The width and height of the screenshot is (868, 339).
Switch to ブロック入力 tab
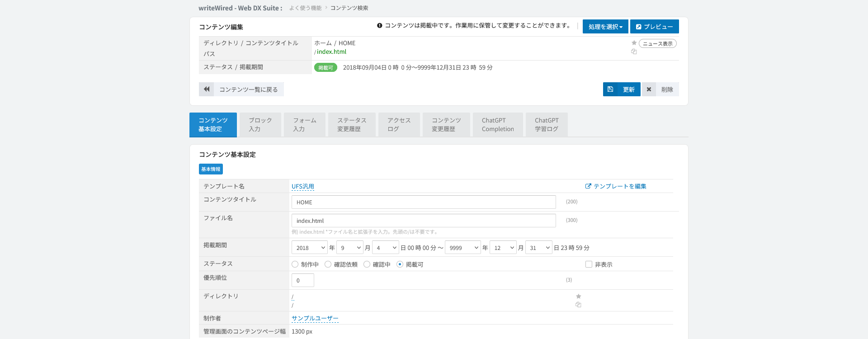point(260,125)
